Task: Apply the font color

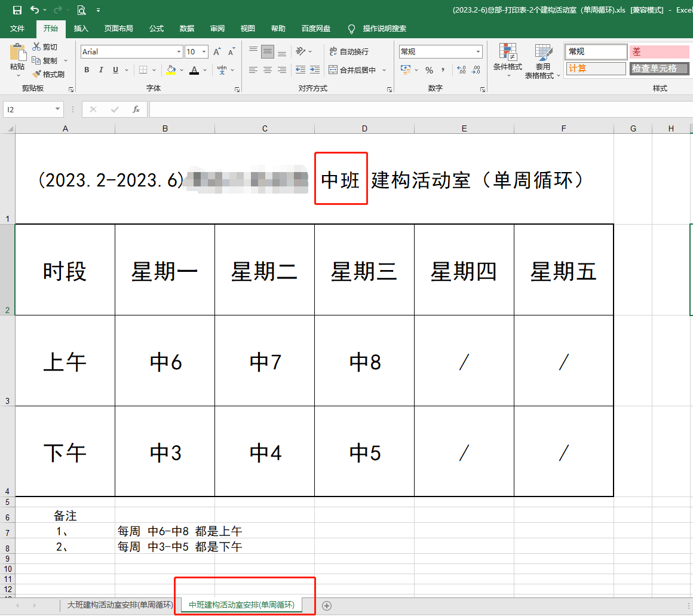Action: pos(194,70)
